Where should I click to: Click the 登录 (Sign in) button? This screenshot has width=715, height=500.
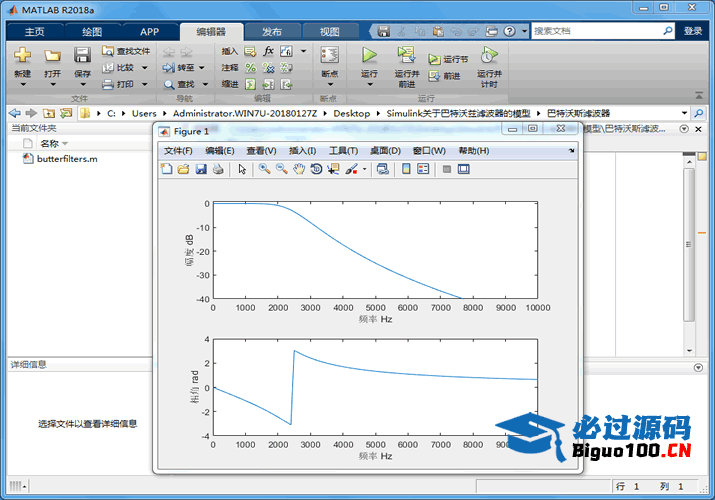click(692, 31)
